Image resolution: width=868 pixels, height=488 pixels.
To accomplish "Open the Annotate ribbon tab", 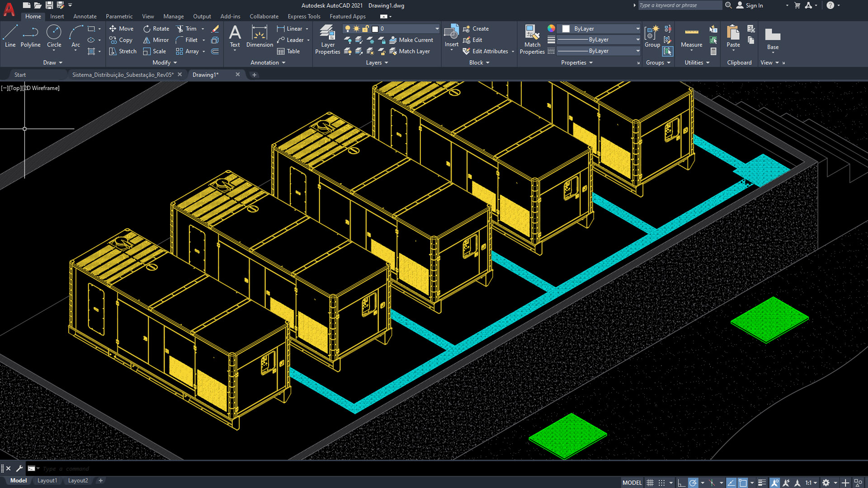I will [x=85, y=16].
